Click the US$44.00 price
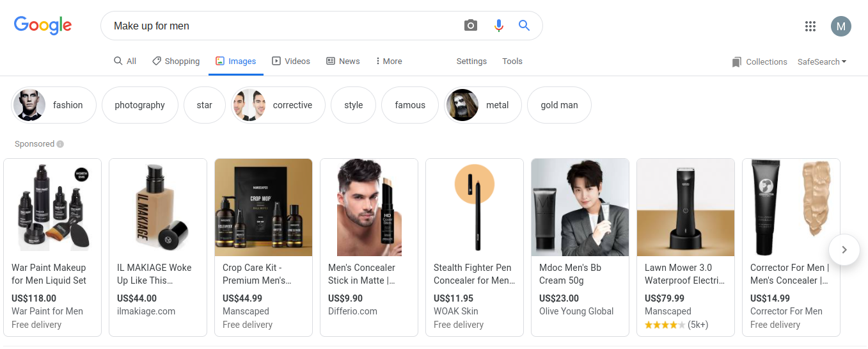The height and width of the screenshot is (349, 868). click(137, 298)
